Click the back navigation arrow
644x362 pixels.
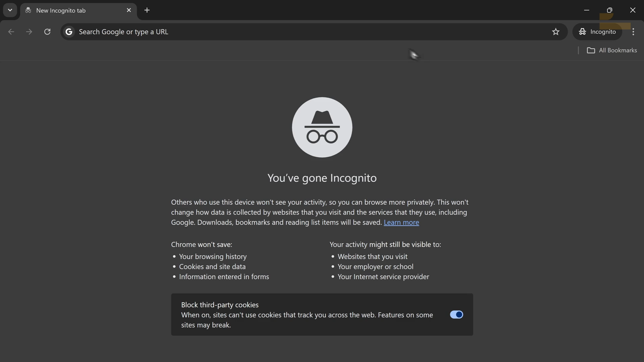pyautogui.click(x=11, y=32)
